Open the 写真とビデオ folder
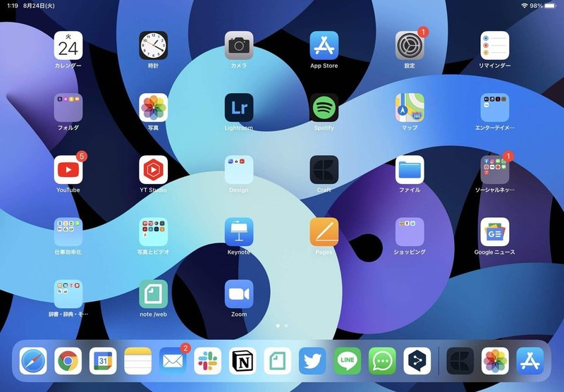This screenshot has width=564, height=392. coord(153,232)
